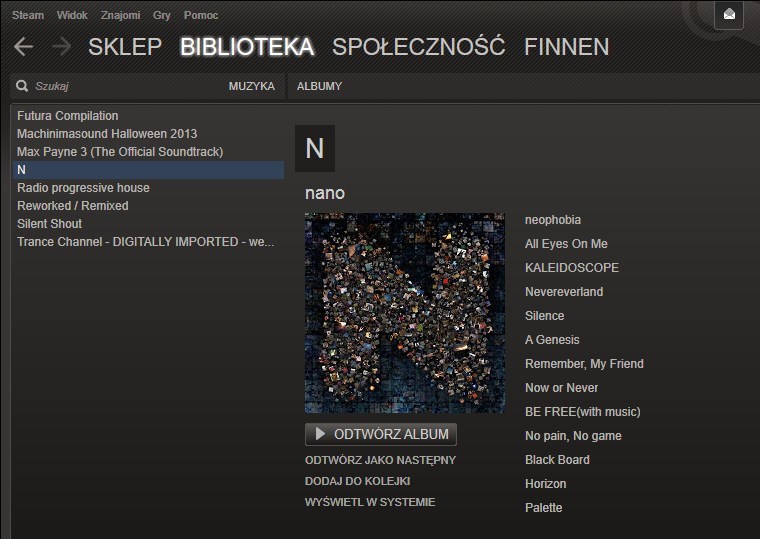Viewport: 760px width, 539px height.
Task: Select Reworked / Remixed album
Action: pos(148,206)
